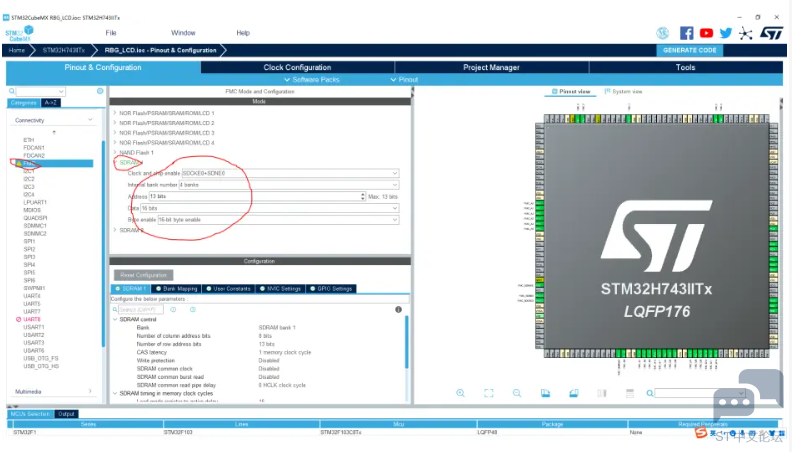This screenshot has height=452, width=792.
Task: Click the parameter search magnifier icon
Action: point(115,310)
